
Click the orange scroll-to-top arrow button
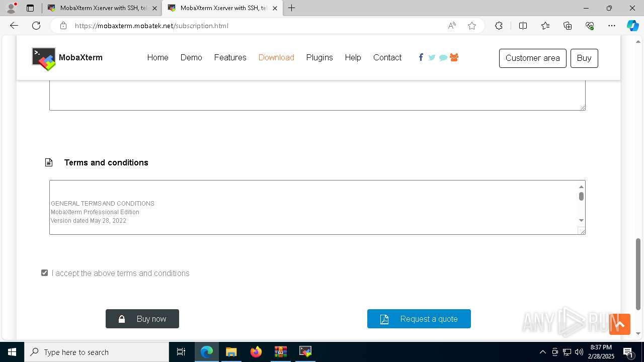(620, 324)
